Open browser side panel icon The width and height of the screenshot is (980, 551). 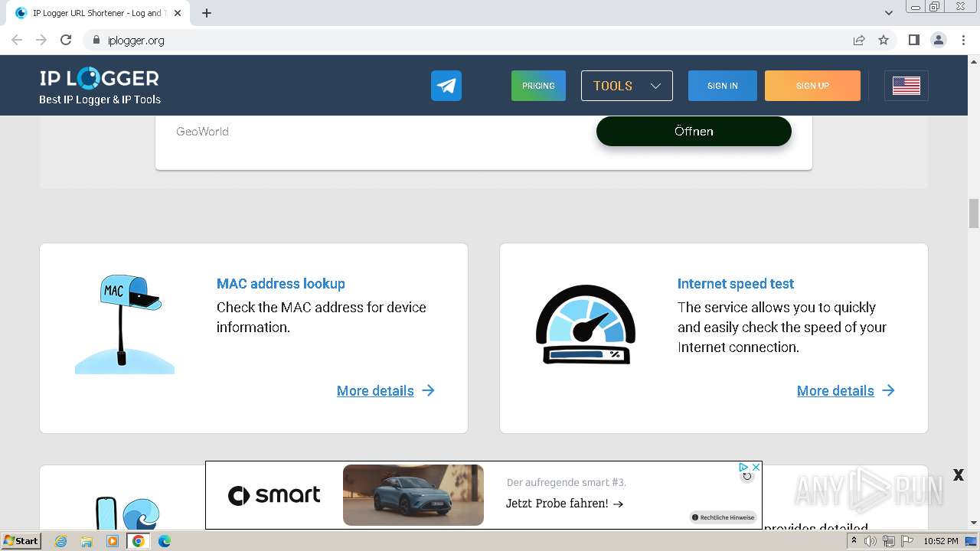(913, 40)
